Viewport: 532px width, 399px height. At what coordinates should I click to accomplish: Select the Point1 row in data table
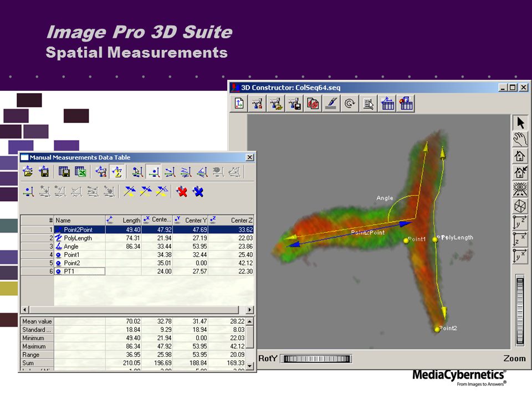[137, 255]
